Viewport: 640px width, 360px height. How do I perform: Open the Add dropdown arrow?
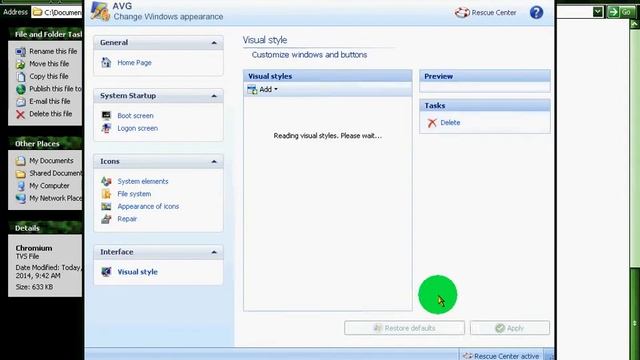pyautogui.click(x=276, y=89)
